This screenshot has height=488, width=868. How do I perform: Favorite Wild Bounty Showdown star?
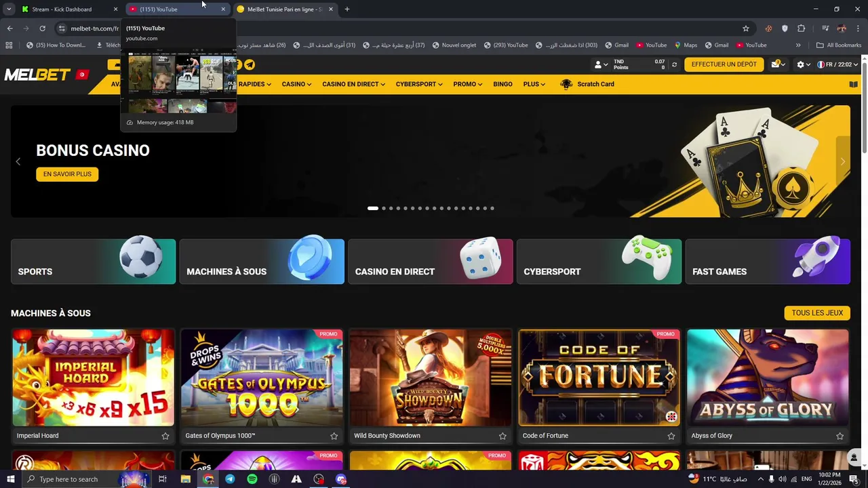coord(502,436)
